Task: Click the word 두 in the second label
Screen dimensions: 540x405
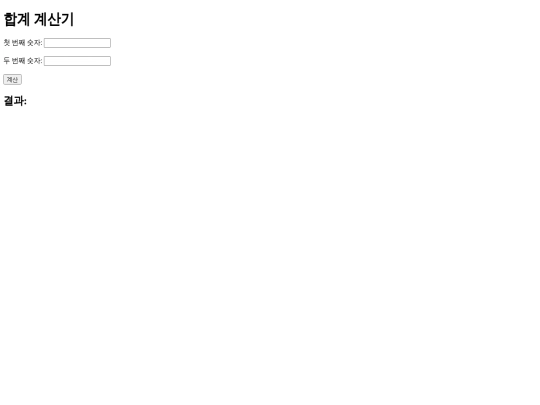Action: click(x=7, y=61)
